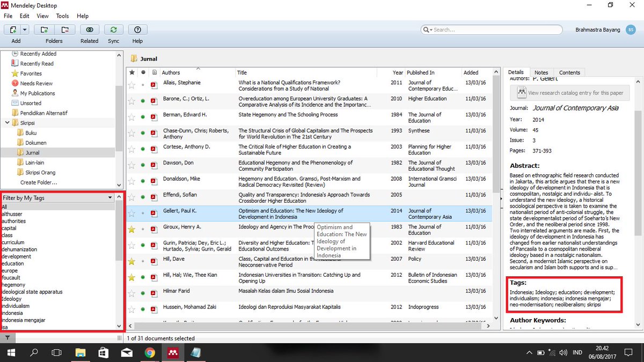Open the Dokumen subfolder
Screen dimensions: 644x362
point(35,143)
